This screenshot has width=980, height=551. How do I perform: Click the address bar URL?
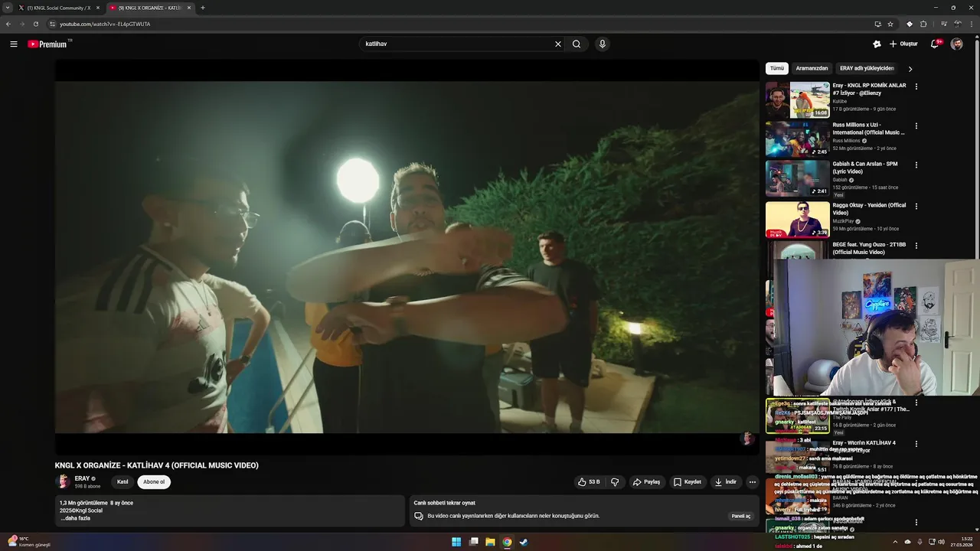coord(105,24)
